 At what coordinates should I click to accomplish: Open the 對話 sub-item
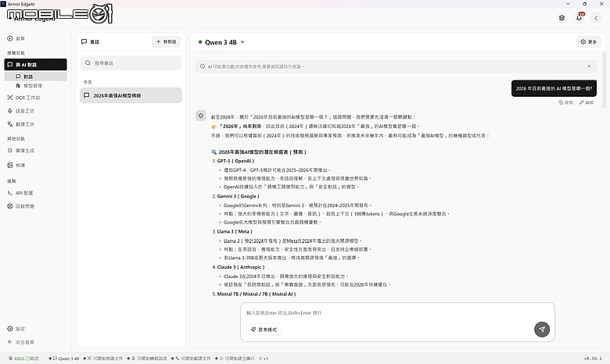[x=35, y=77]
